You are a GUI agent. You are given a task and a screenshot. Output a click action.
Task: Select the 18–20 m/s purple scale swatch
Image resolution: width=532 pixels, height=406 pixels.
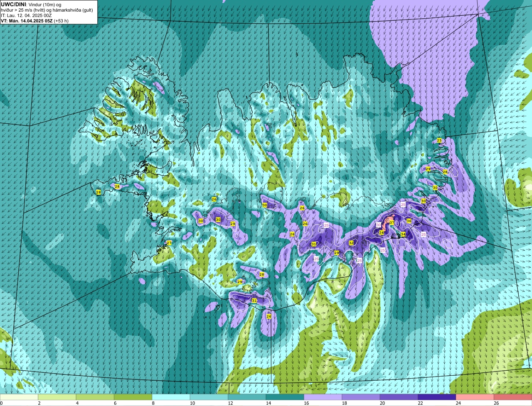point(361,397)
